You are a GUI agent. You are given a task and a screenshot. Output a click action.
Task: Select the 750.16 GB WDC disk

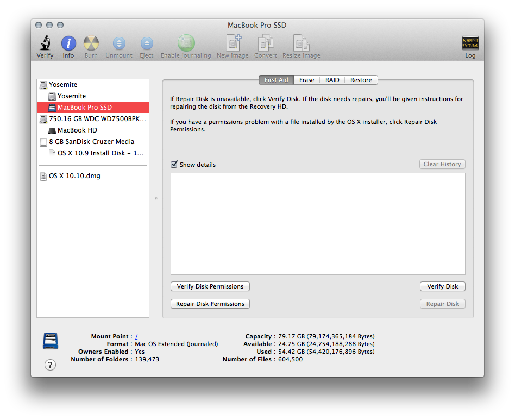click(x=92, y=119)
